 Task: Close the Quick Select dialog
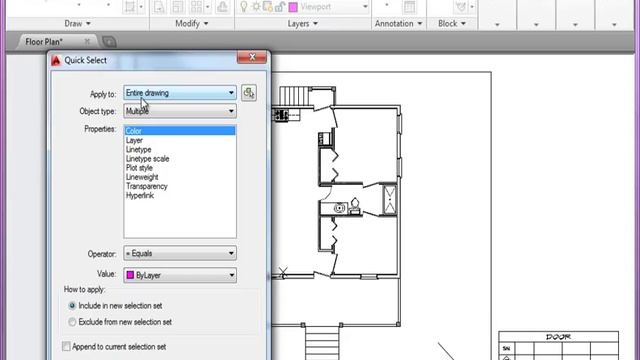click(252, 57)
